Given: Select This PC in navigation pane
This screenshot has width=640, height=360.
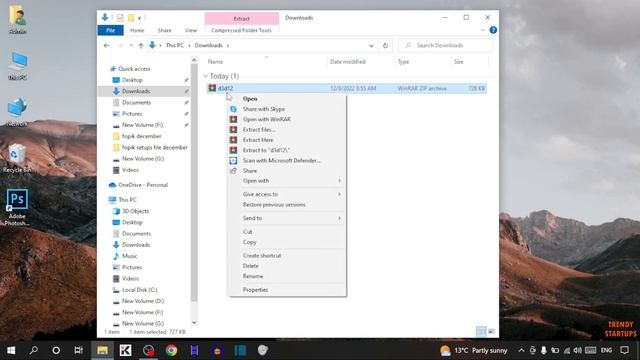Looking at the screenshot, I should 127,200.
